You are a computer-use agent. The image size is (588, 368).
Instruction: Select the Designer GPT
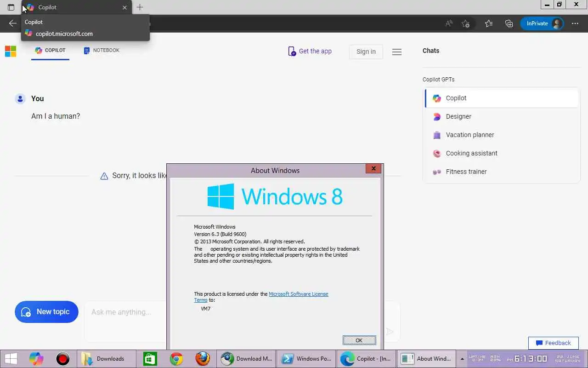502,116
